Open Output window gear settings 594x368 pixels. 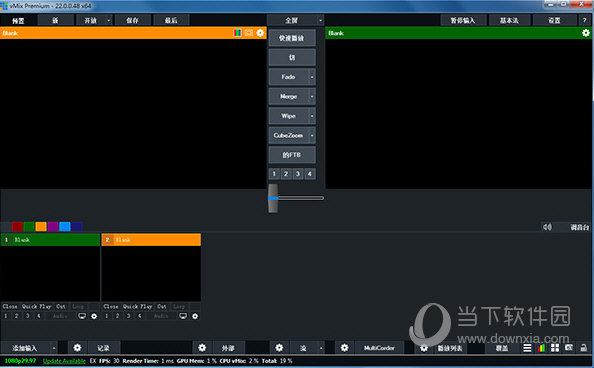tap(586, 33)
